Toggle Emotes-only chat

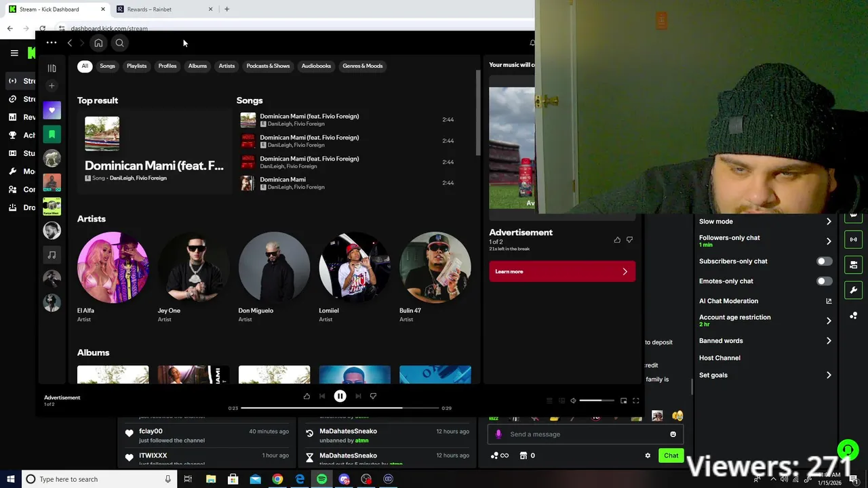(824, 281)
